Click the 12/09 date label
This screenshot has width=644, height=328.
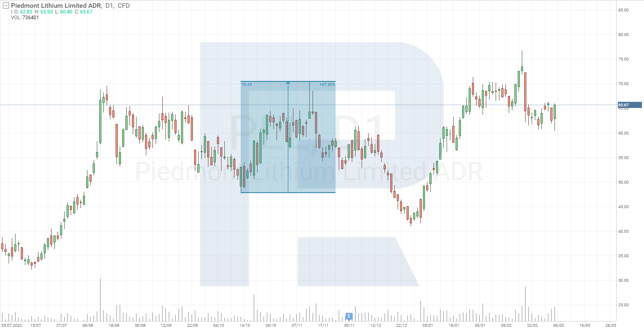click(x=166, y=326)
